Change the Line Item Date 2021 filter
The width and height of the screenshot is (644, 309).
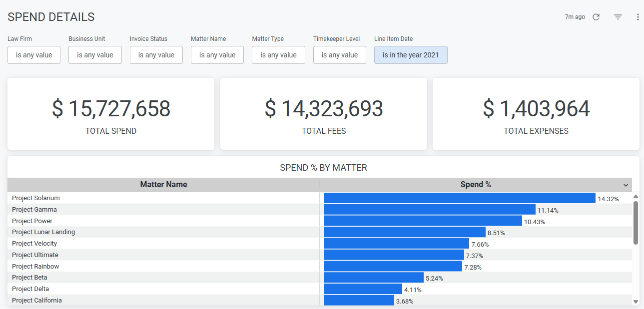[411, 55]
